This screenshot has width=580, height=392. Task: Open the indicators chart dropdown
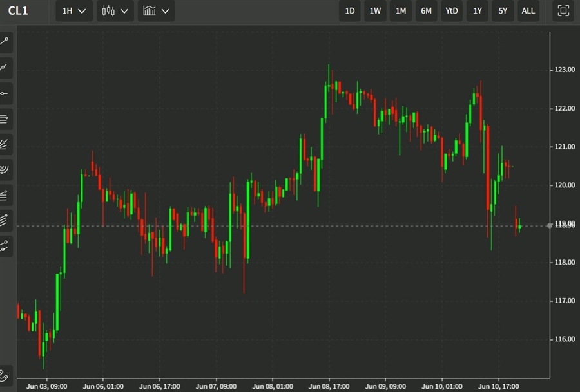coord(157,11)
